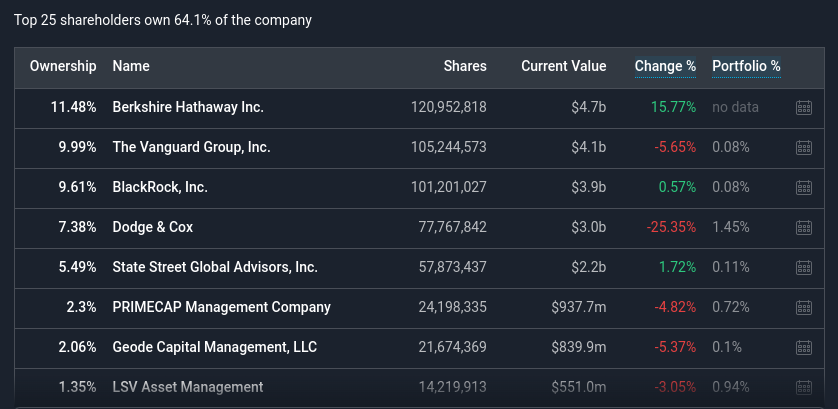This screenshot has height=409, width=838.
Task: Click the 1.35% ownership value
Action: point(77,387)
